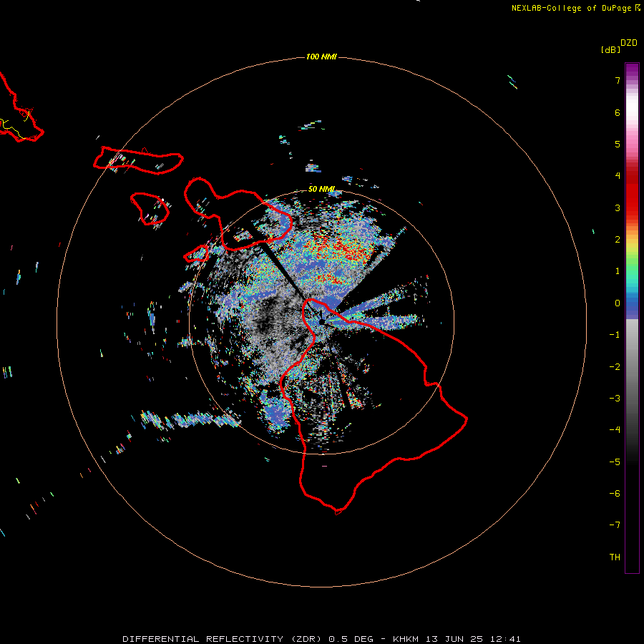Click the Differential Reflectivity caption at bottom
Screen dimensions: 644x644
321,639
